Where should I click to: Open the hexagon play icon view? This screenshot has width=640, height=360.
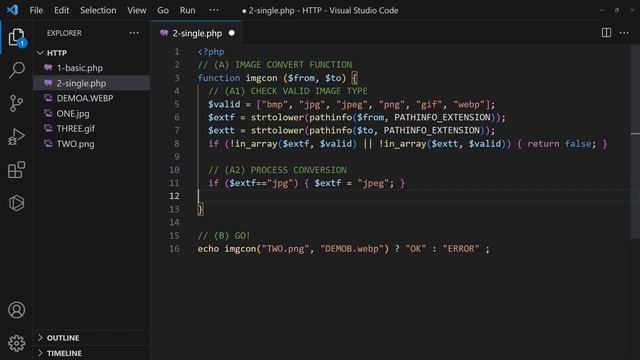[16, 203]
